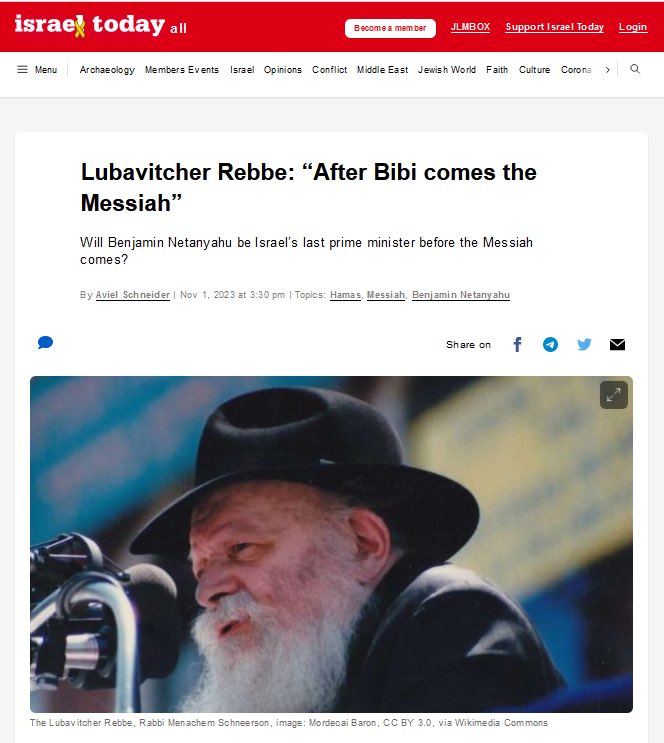Screen dimensions: 664x743
Task: Share article on Facebook
Action: pos(518,344)
